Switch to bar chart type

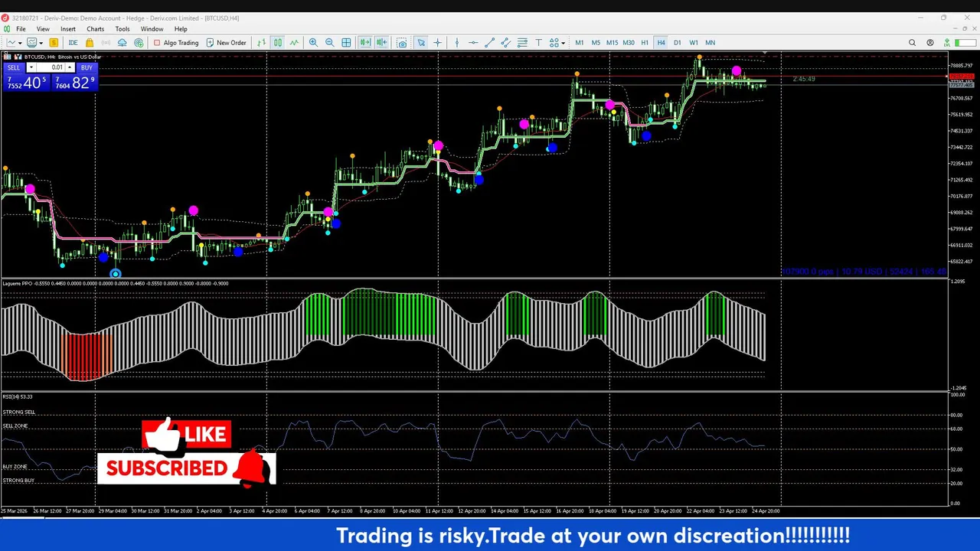click(262, 43)
